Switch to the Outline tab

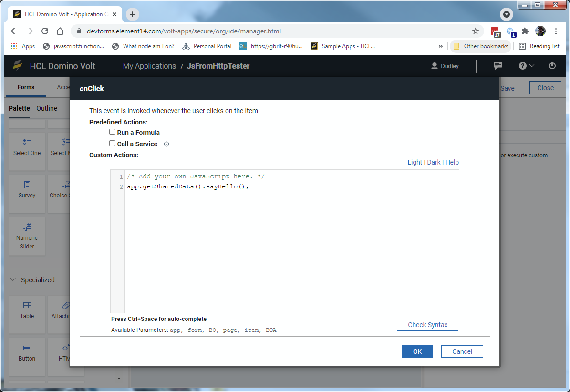(x=47, y=108)
